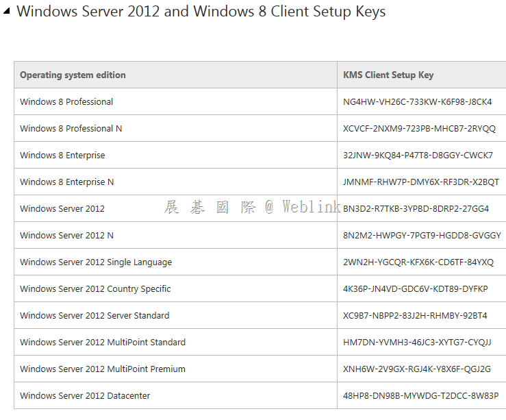
Task: Click the Windows Server 2012 row label
Action: pyautogui.click(x=62, y=208)
